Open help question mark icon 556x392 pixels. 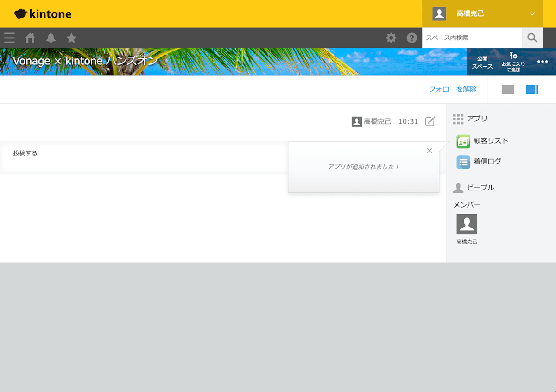(412, 38)
